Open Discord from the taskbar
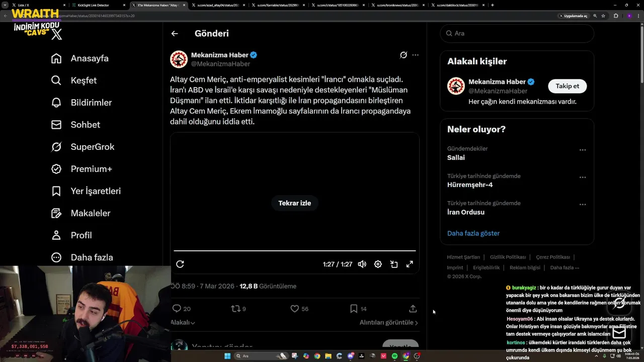 pos(350,356)
